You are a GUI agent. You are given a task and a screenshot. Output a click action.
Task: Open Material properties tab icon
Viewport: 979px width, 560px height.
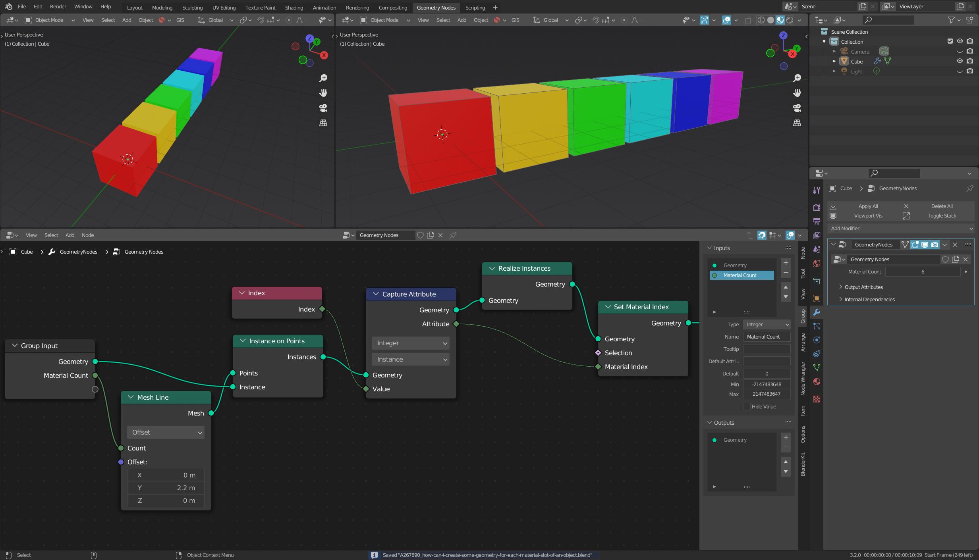tap(817, 382)
